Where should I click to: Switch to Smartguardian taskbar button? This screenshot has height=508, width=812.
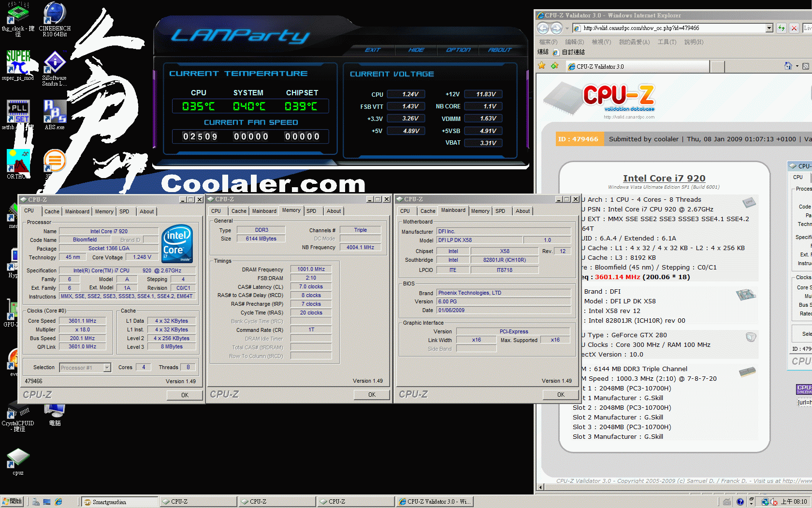point(120,502)
